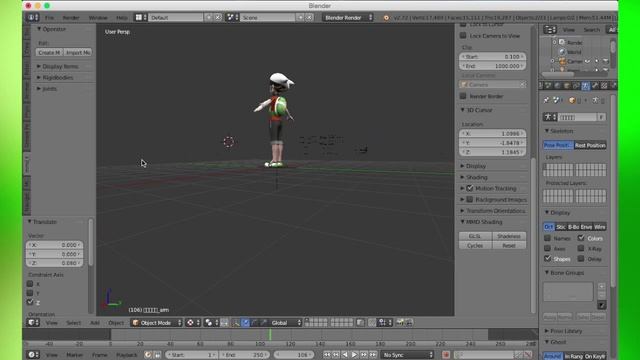The height and width of the screenshot is (360, 640).
Task: Open the Render menu
Action: (x=71, y=18)
